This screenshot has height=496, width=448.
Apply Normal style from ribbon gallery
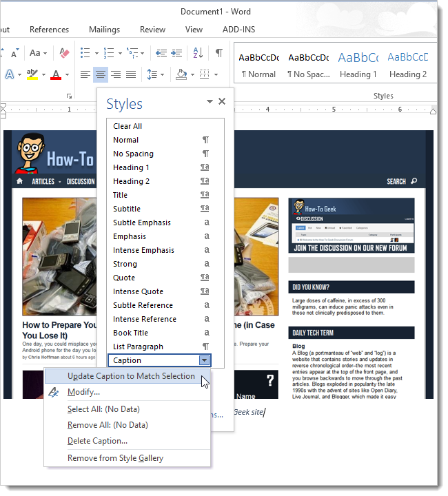click(258, 66)
